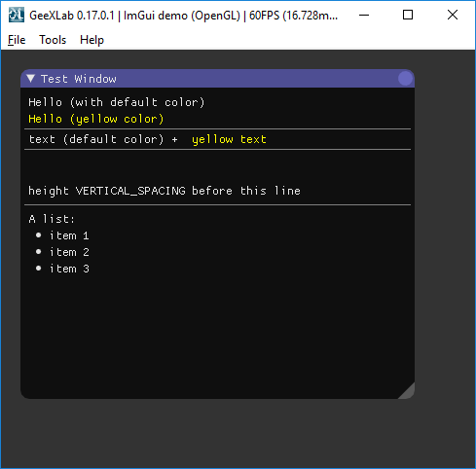Image resolution: width=476 pixels, height=469 pixels.
Task: Click the GeeXLab application icon in the title bar
Action: click(17, 15)
